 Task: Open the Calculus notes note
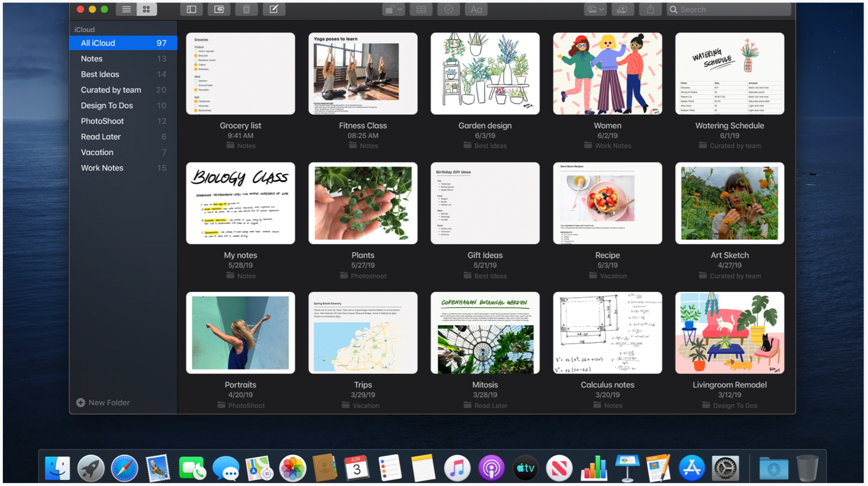(607, 333)
